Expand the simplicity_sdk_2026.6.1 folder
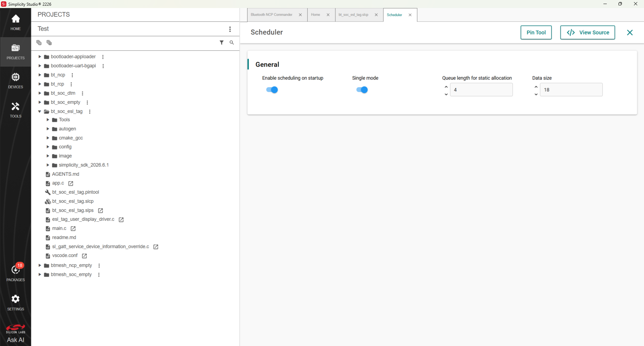The image size is (644, 346). pyautogui.click(x=48, y=165)
